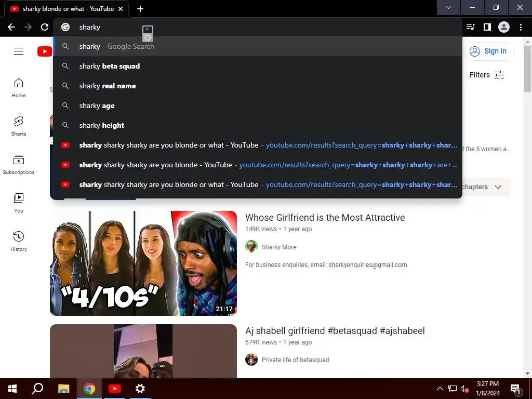Open 'Aj shabell girlfriend' video title
This screenshot has height=399, width=532.
point(335,331)
